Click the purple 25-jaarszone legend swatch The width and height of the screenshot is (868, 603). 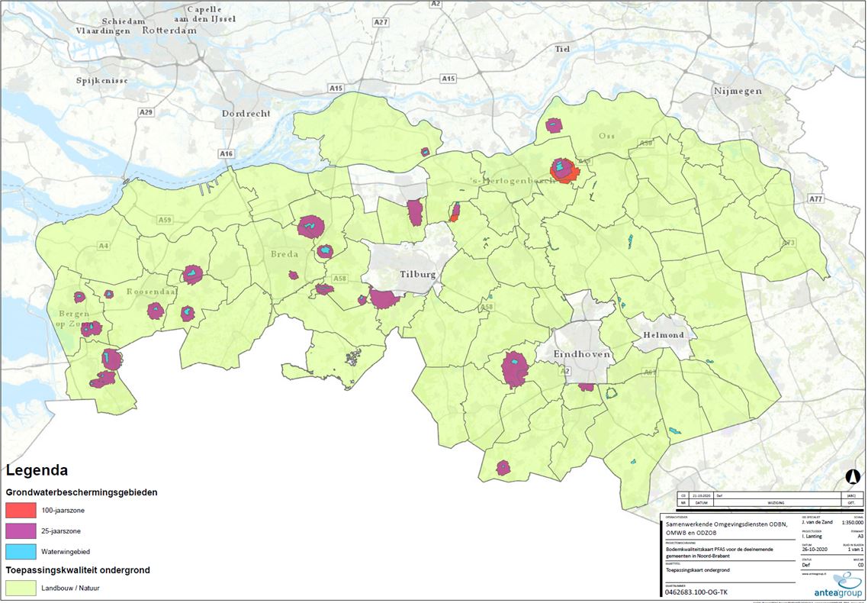pyautogui.click(x=28, y=530)
